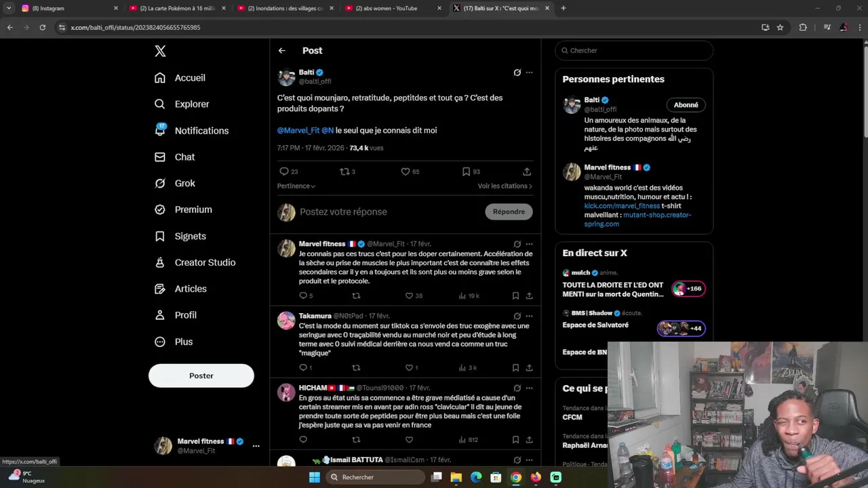Image resolution: width=868 pixels, height=488 pixels.
Task: Open Chrome from the taskbar
Action: [x=516, y=477]
